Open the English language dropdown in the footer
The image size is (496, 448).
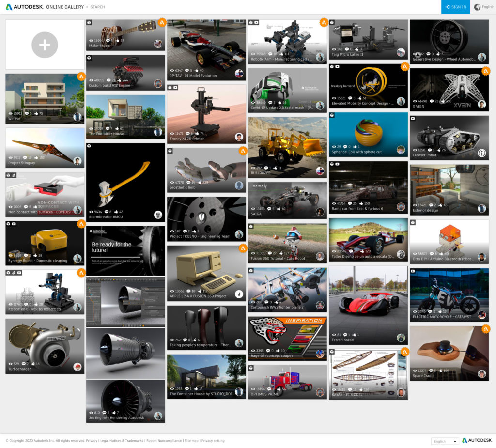click(444, 441)
